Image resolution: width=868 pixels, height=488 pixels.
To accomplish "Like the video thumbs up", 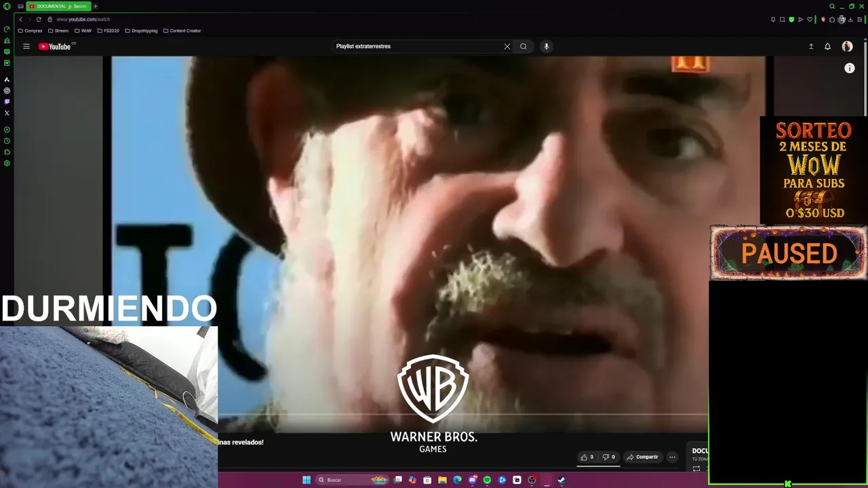I will tap(587, 457).
